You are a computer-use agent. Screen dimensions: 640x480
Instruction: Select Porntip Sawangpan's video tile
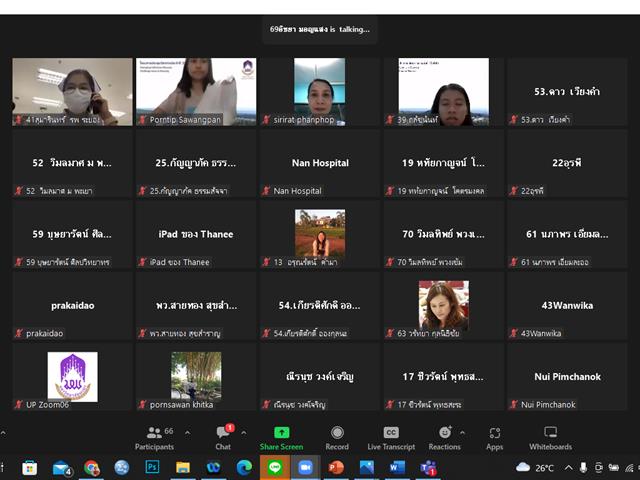[x=196, y=92]
